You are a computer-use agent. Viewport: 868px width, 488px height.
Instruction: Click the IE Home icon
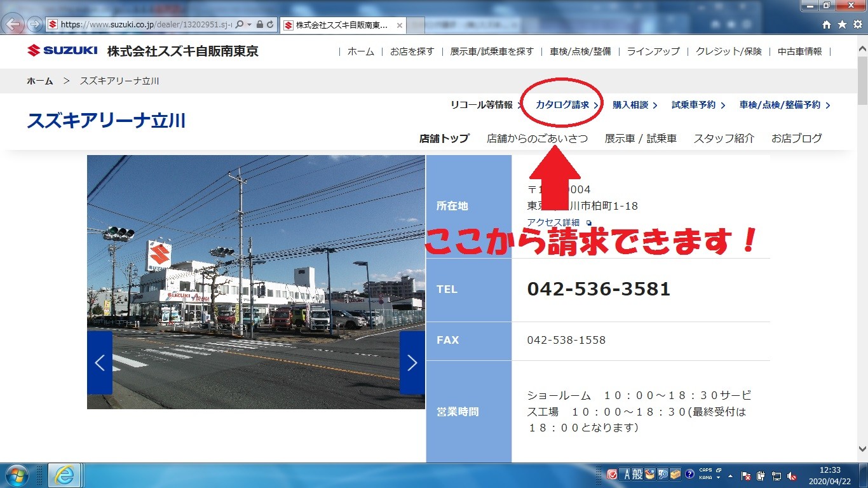click(827, 25)
